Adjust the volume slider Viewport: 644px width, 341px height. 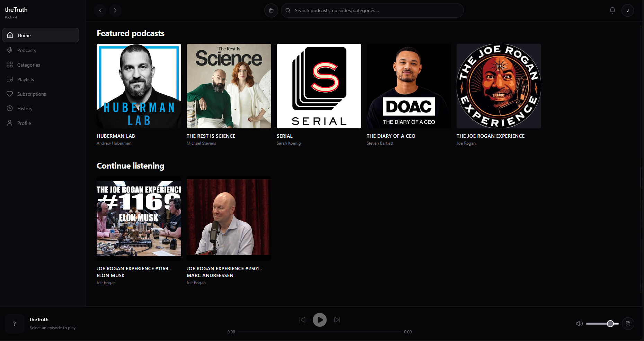pos(602,324)
